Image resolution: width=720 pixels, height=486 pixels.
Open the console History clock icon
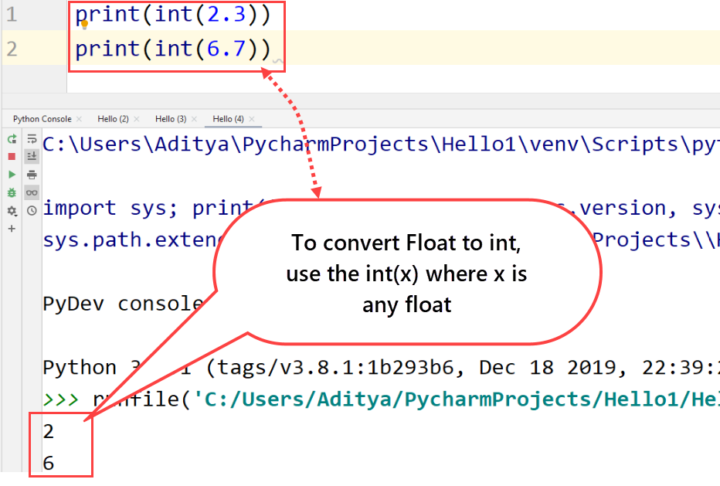click(32, 210)
